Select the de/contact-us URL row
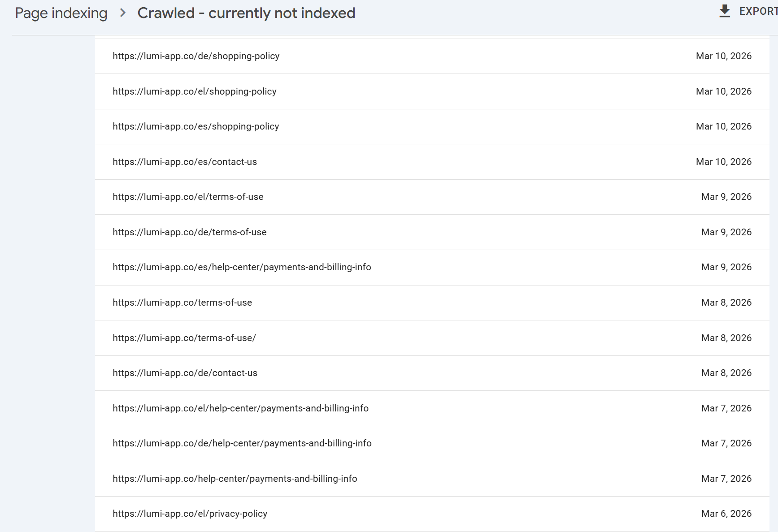Viewport: 778px width, 532px height. (x=185, y=373)
